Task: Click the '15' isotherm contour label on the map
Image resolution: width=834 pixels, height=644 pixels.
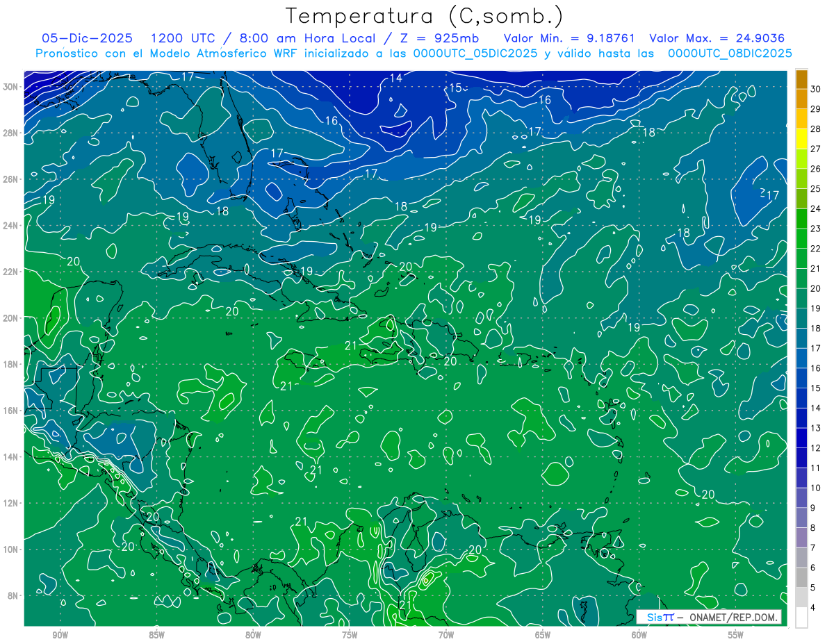Action: tap(455, 88)
